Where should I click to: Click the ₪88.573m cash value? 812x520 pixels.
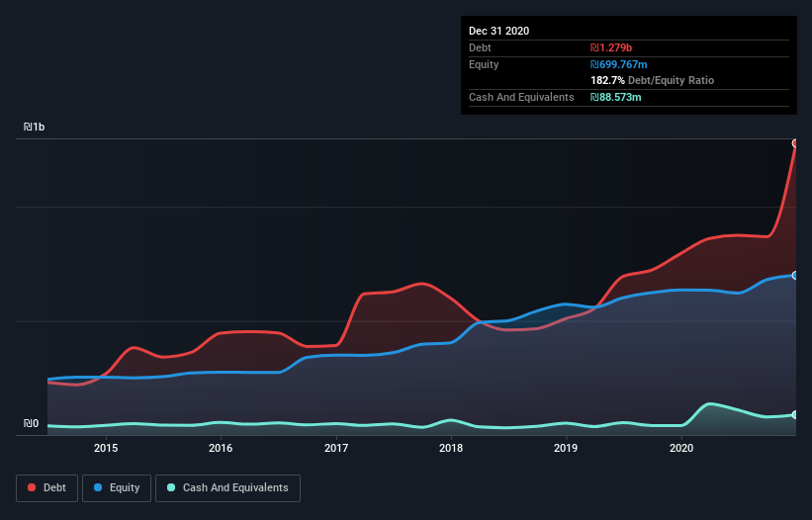(616, 97)
